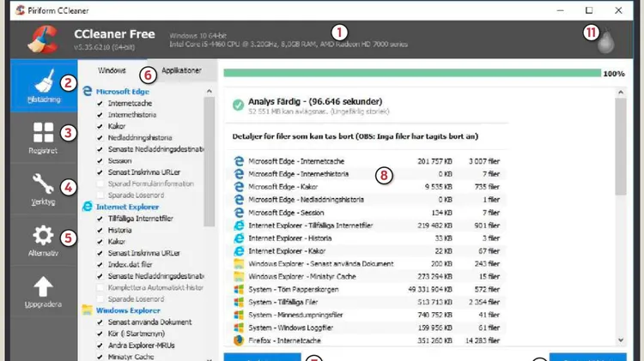Click Firefox icon in Internetcache result row
This screenshot has width=644, height=361.
(x=239, y=340)
